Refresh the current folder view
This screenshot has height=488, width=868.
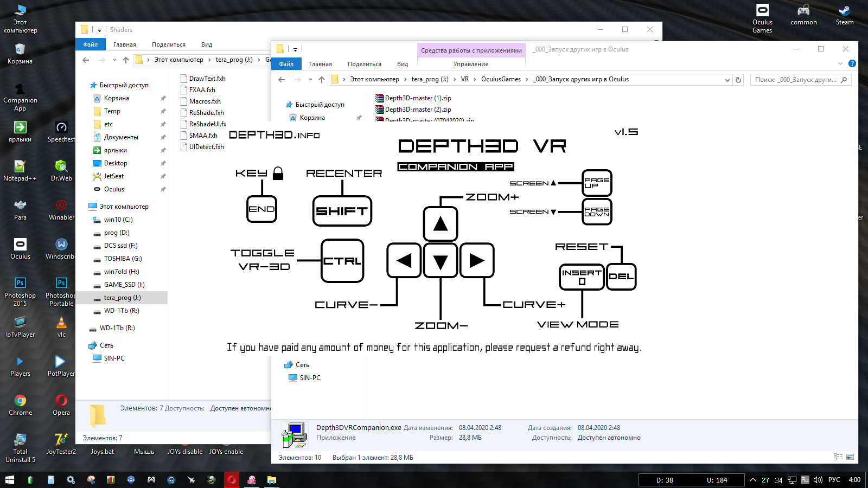pos(738,80)
